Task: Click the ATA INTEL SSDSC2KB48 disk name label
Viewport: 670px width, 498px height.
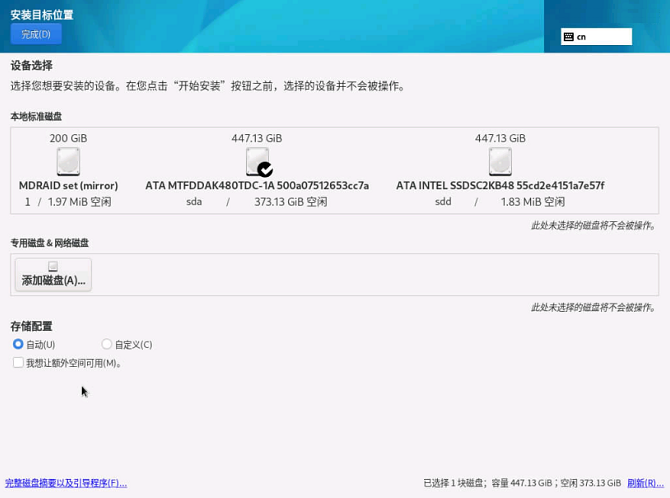Action: coord(500,185)
